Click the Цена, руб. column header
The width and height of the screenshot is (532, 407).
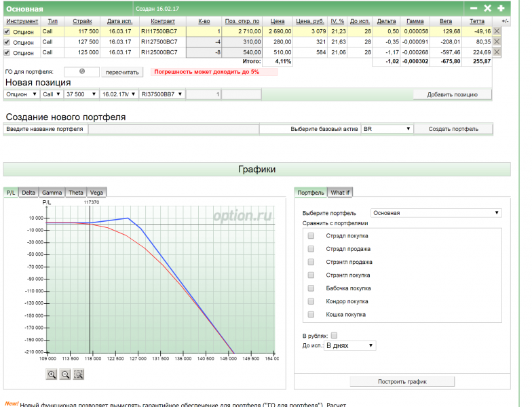coord(310,21)
